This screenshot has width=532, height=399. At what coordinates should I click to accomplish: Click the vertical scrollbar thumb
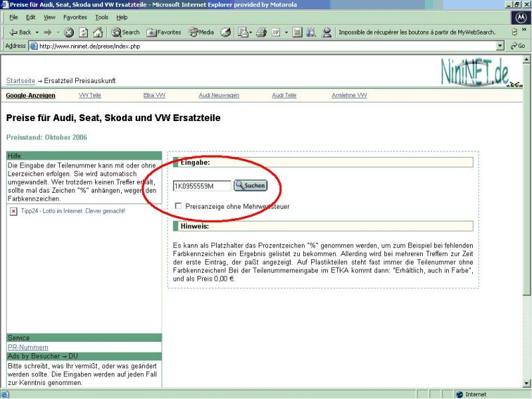point(527,179)
